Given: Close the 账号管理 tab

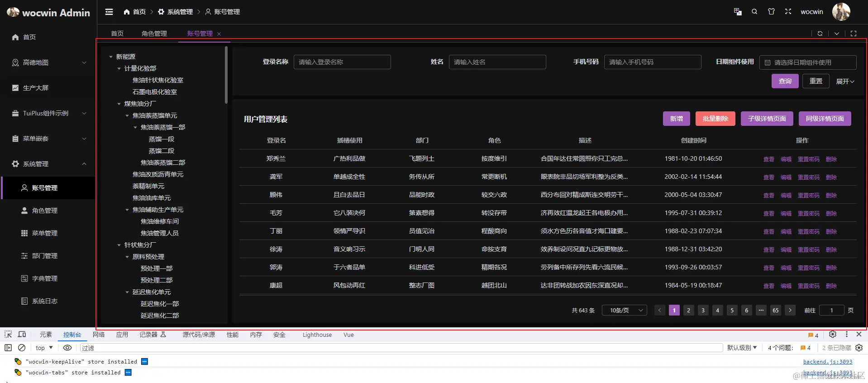Looking at the screenshot, I should (x=219, y=34).
